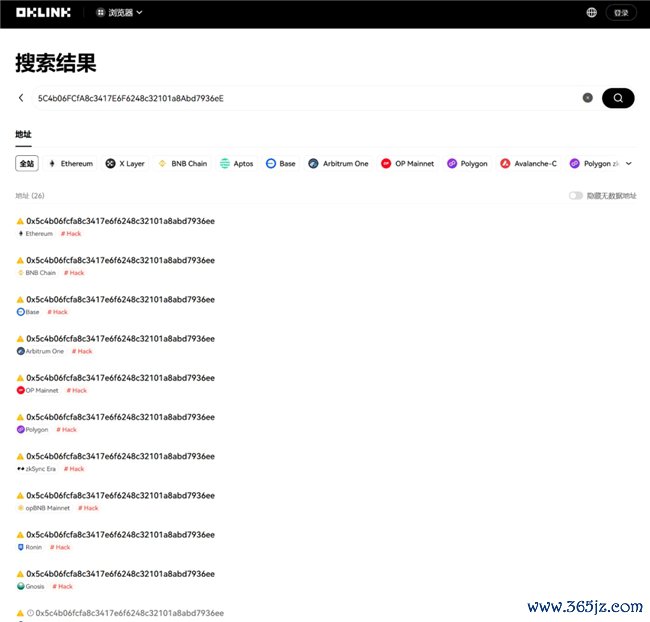The height and width of the screenshot is (622, 650).
Task: Open the BNB Chain address result
Action: point(120,260)
